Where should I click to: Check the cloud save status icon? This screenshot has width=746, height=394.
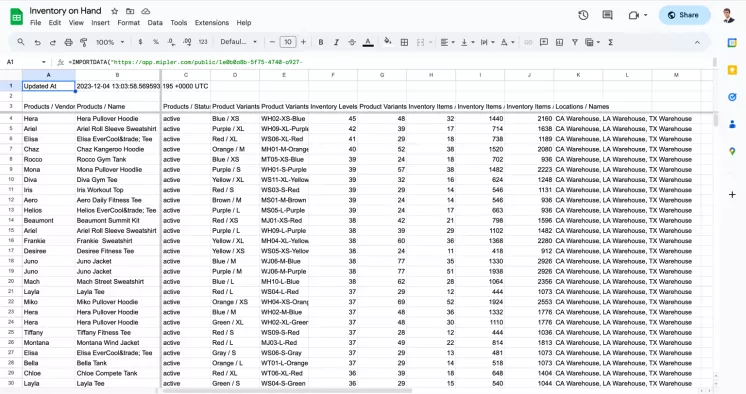click(146, 11)
